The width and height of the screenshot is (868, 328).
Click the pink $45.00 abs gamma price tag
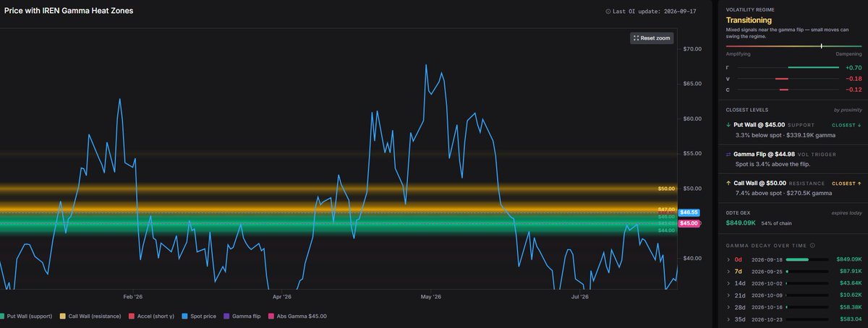(x=689, y=223)
